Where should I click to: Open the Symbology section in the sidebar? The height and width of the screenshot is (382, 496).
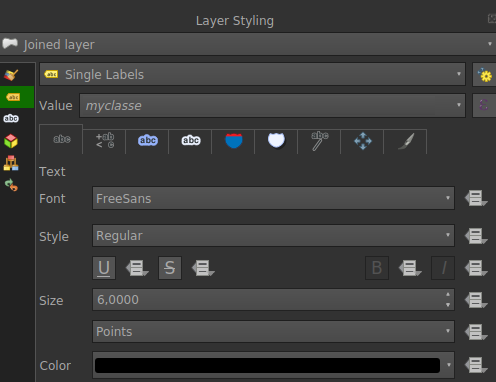11,75
